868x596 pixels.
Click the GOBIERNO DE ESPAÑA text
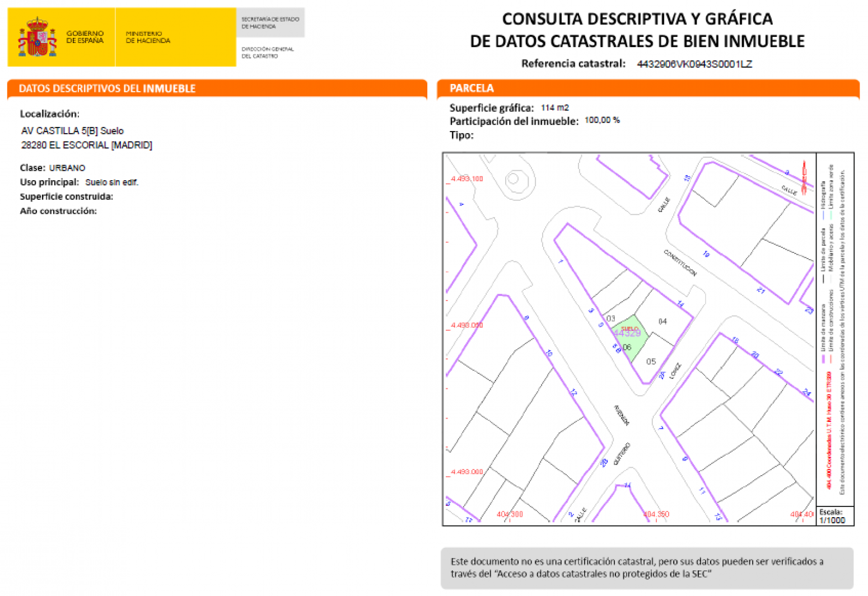tap(85, 37)
